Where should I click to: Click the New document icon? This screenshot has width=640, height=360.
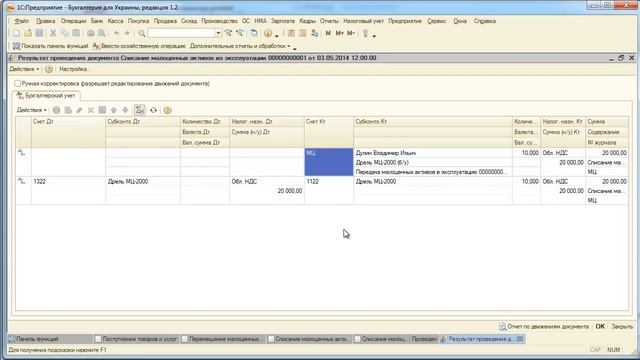(x=16, y=33)
